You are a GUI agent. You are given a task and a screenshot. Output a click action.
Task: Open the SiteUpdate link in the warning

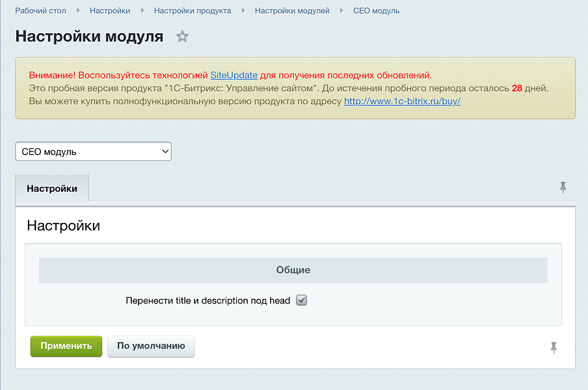coord(234,75)
